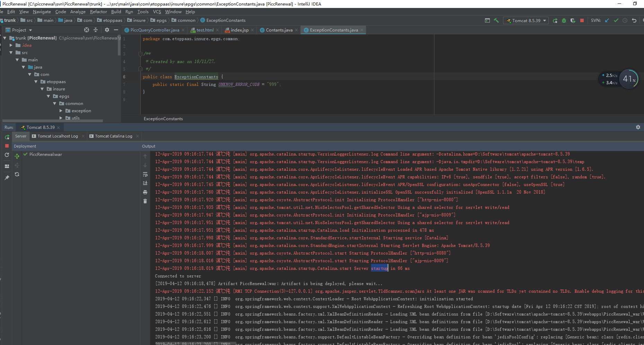Click the ExceptionConstants class name in the editor
The height and width of the screenshot is (345, 644).
point(196,77)
